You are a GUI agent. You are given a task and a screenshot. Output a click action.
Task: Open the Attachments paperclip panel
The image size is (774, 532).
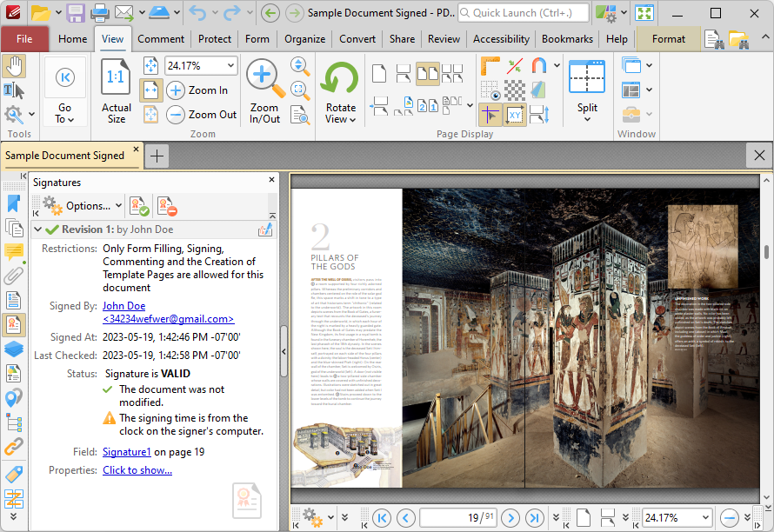14,276
